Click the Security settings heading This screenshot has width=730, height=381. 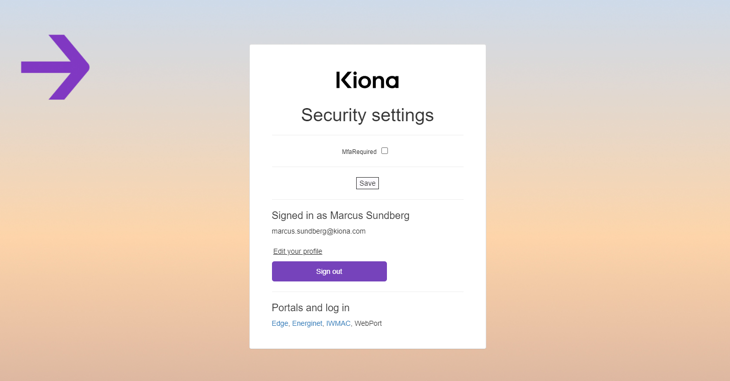(367, 115)
